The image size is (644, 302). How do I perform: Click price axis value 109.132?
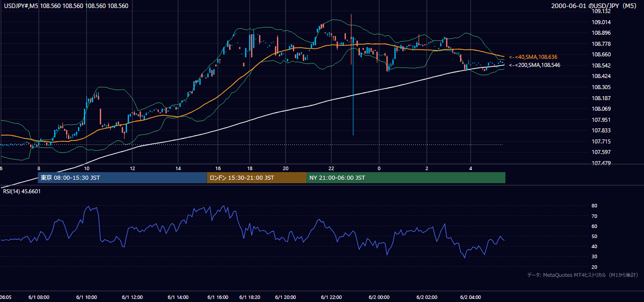601,11
